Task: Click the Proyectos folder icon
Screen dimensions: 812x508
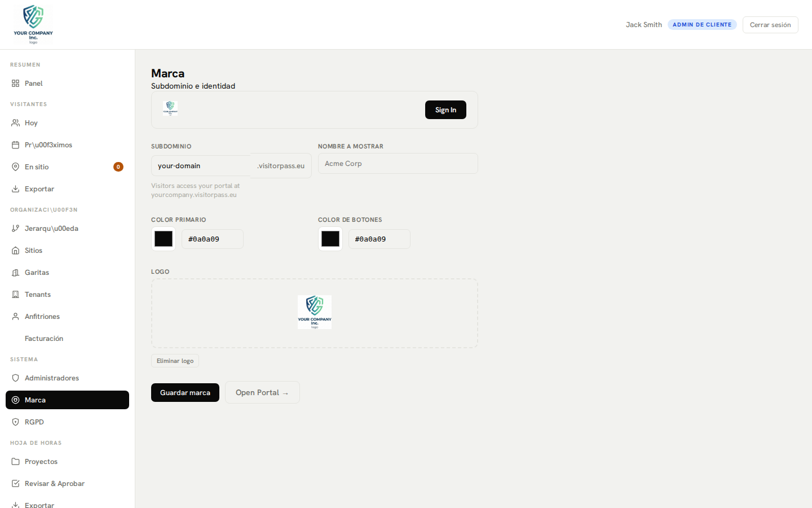Action: tap(15, 461)
